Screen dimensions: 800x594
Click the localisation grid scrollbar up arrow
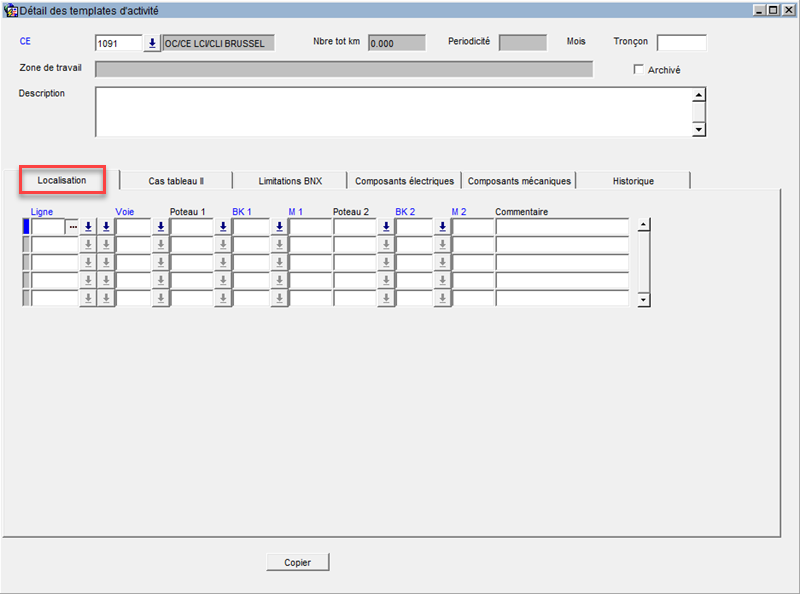point(644,225)
